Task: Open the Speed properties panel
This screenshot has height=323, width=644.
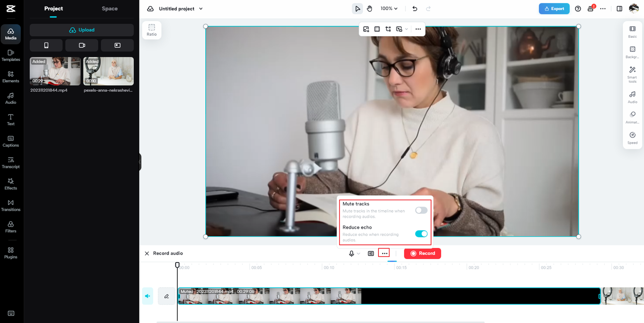Action: 632,138
